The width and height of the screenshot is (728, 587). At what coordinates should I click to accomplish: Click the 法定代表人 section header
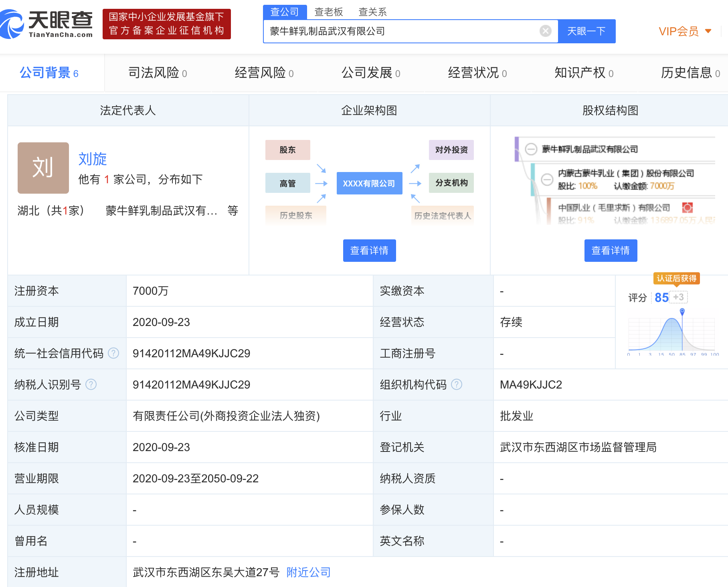click(x=128, y=110)
